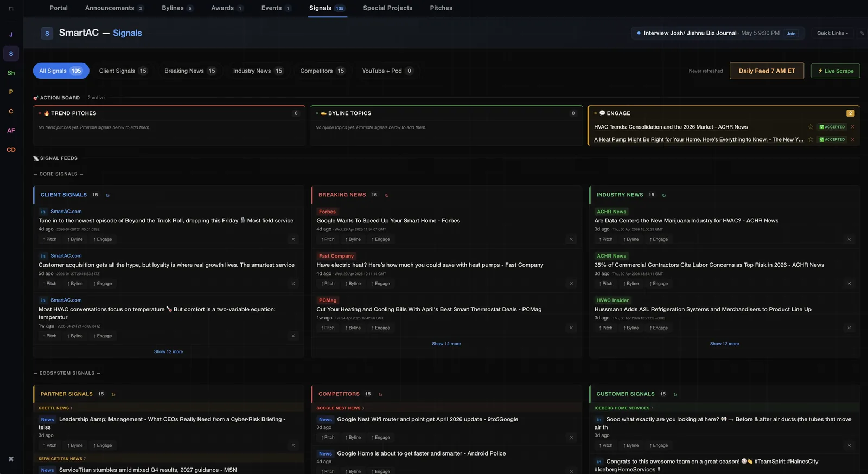Image resolution: width=868 pixels, height=474 pixels.
Task: Switch to the 'J' client in the sidebar
Action: [x=11, y=34]
